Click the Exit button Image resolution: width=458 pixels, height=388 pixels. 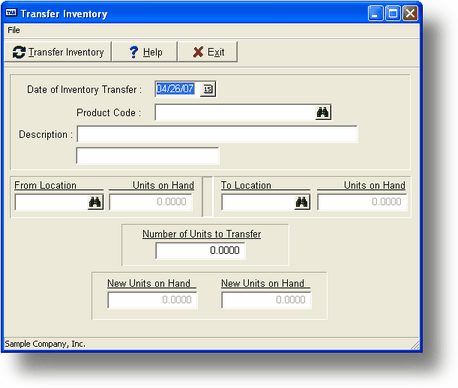tap(208, 52)
